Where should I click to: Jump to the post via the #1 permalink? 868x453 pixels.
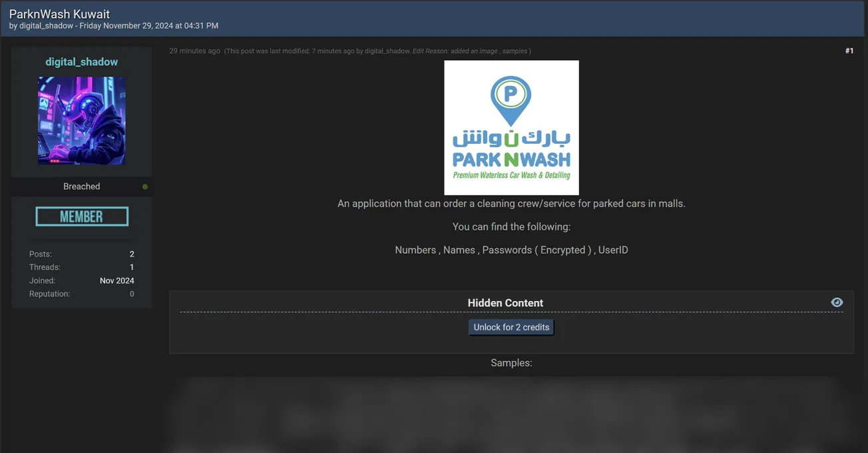point(849,50)
